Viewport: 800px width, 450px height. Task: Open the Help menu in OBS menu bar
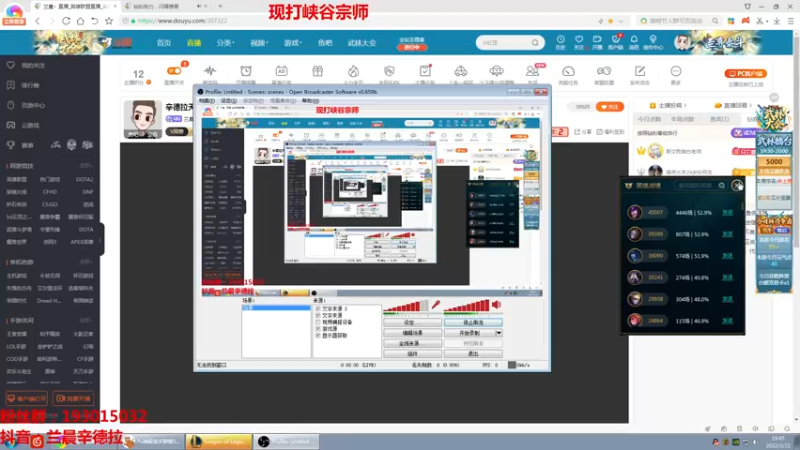tap(310, 101)
